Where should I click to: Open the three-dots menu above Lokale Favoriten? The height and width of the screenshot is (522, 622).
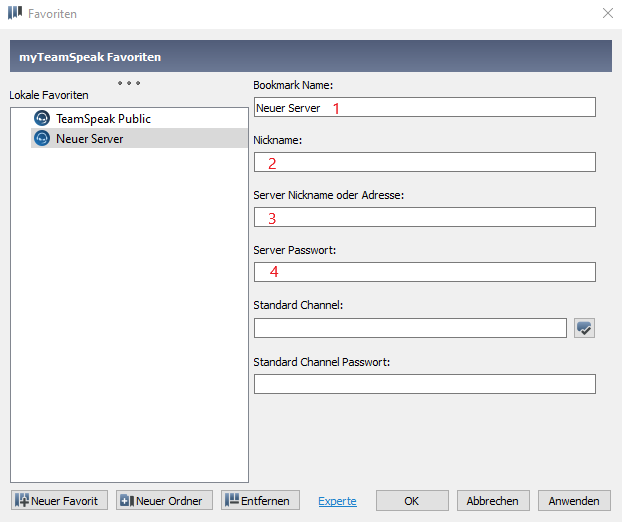129,83
